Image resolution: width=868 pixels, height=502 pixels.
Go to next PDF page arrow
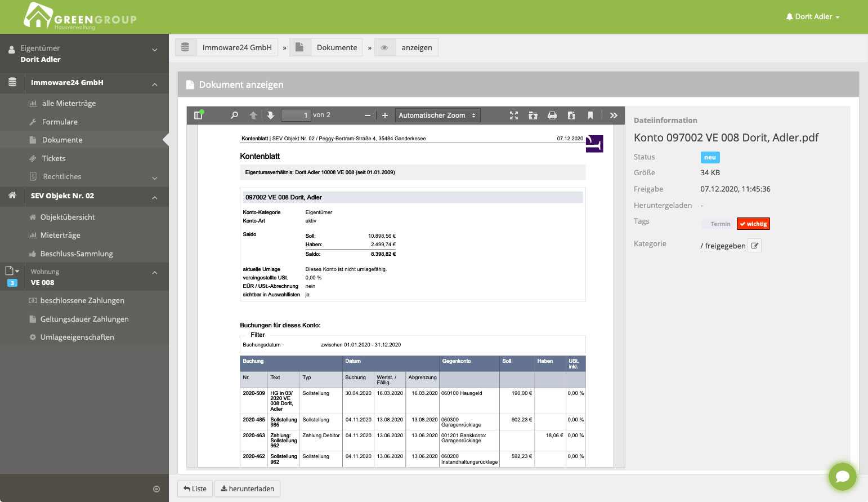[271, 115]
